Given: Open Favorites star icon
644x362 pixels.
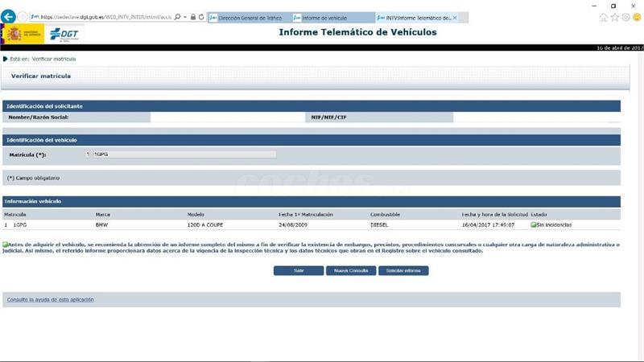Looking at the screenshot, I should 615,17.
